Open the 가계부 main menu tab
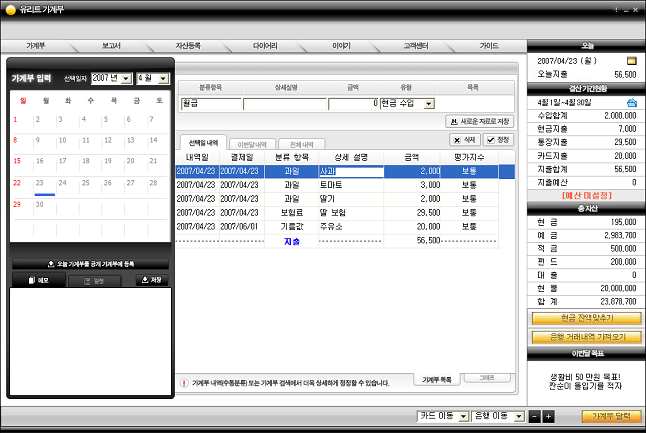The height and width of the screenshot is (433, 646). coord(35,46)
